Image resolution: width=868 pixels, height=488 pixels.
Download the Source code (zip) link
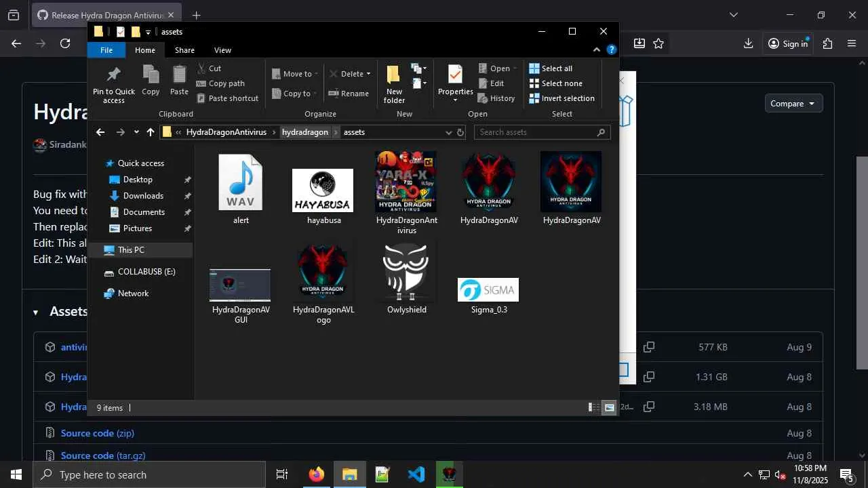point(98,433)
